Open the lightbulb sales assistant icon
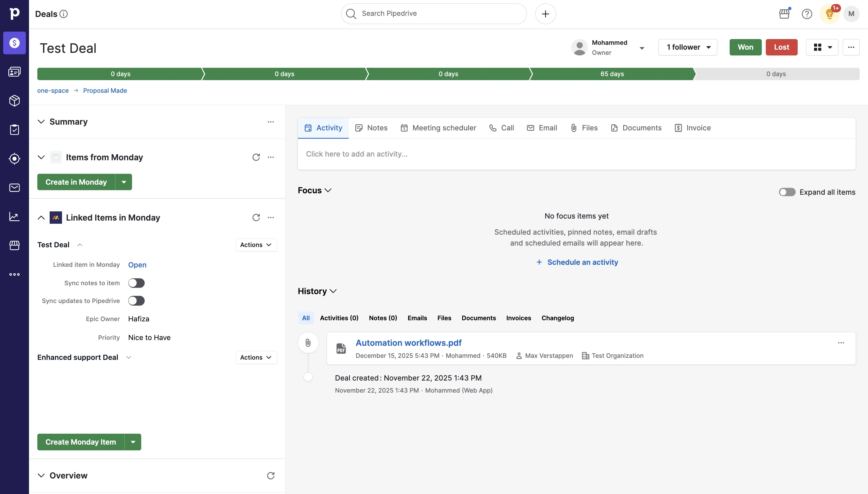The image size is (868, 494). (x=829, y=14)
